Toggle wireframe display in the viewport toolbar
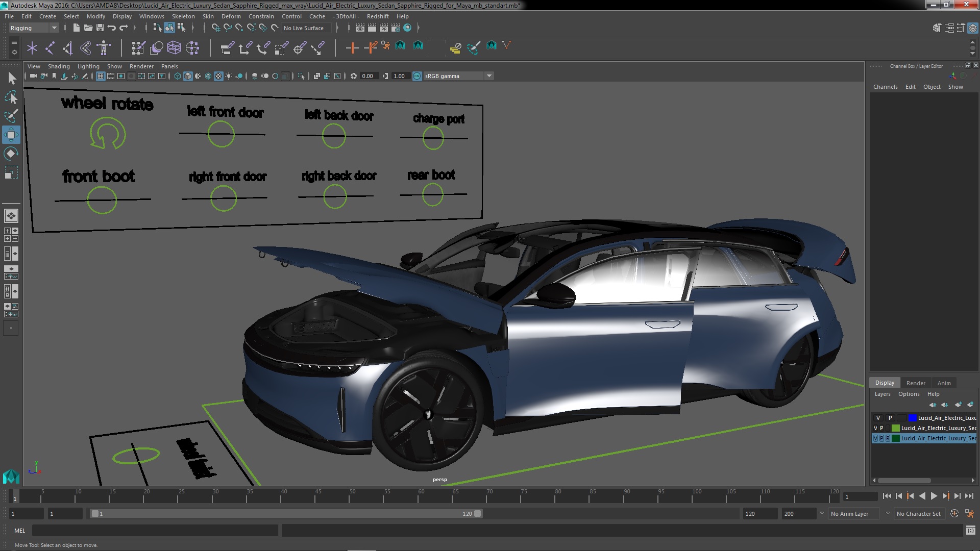The image size is (980, 551). click(x=178, y=76)
